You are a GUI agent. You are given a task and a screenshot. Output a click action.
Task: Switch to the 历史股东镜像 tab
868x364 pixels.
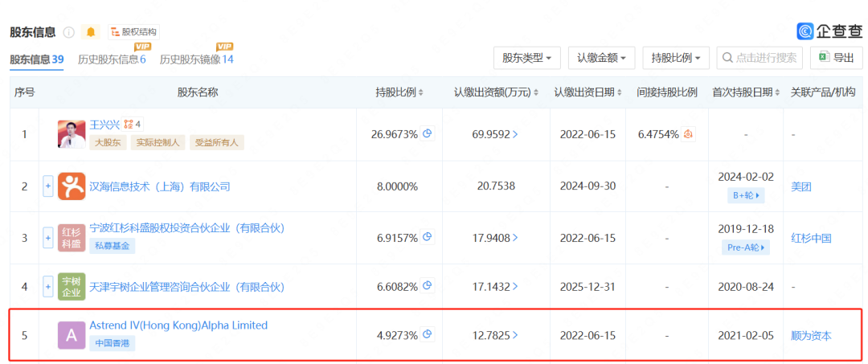point(196,59)
